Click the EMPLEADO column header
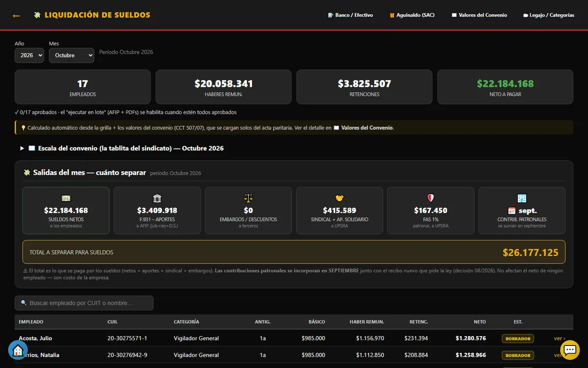Image resolution: width=588 pixels, height=368 pixels. pos(31,322)
